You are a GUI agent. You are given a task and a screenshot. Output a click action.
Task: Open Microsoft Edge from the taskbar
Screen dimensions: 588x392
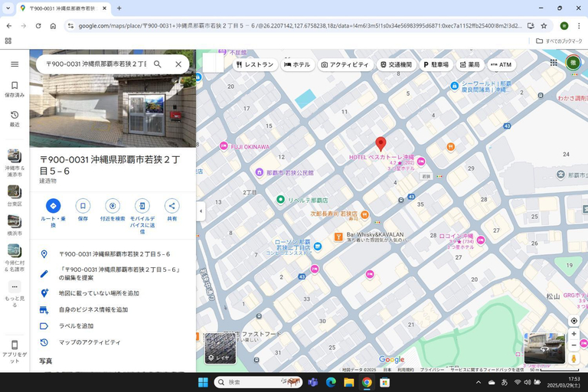pos(331,382)
